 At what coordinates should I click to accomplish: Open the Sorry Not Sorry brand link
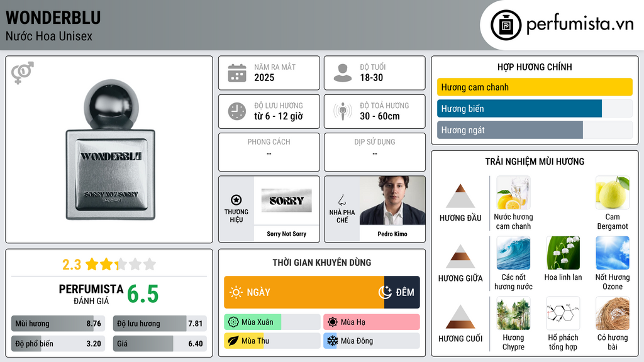(286, 234)
